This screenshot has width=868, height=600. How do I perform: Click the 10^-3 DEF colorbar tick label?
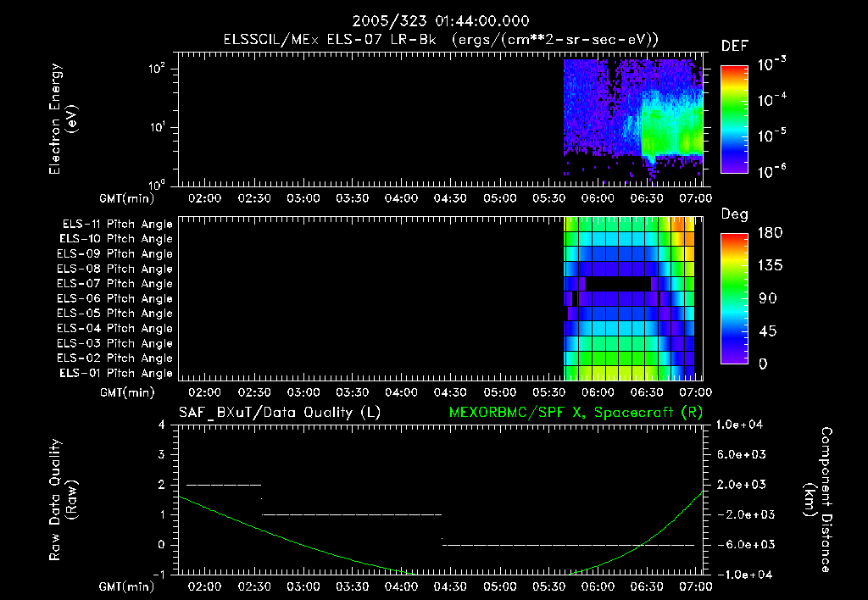coord(771,64)
